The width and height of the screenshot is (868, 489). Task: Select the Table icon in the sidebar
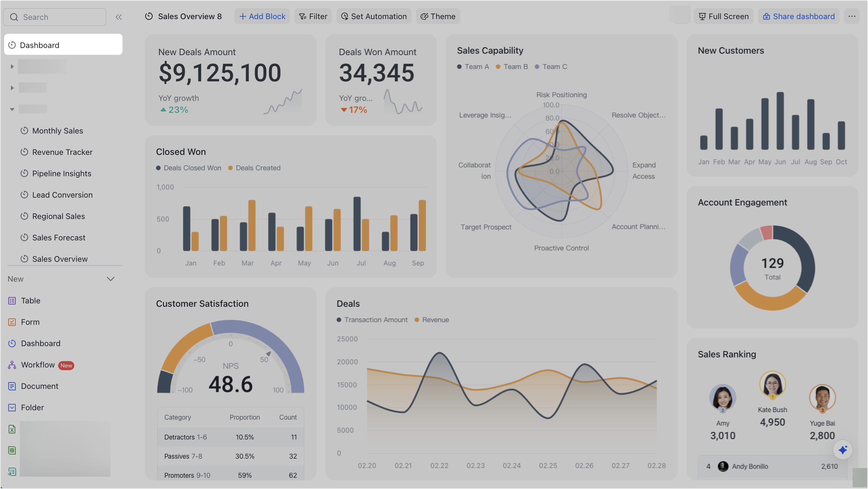(x=12, y=300)
